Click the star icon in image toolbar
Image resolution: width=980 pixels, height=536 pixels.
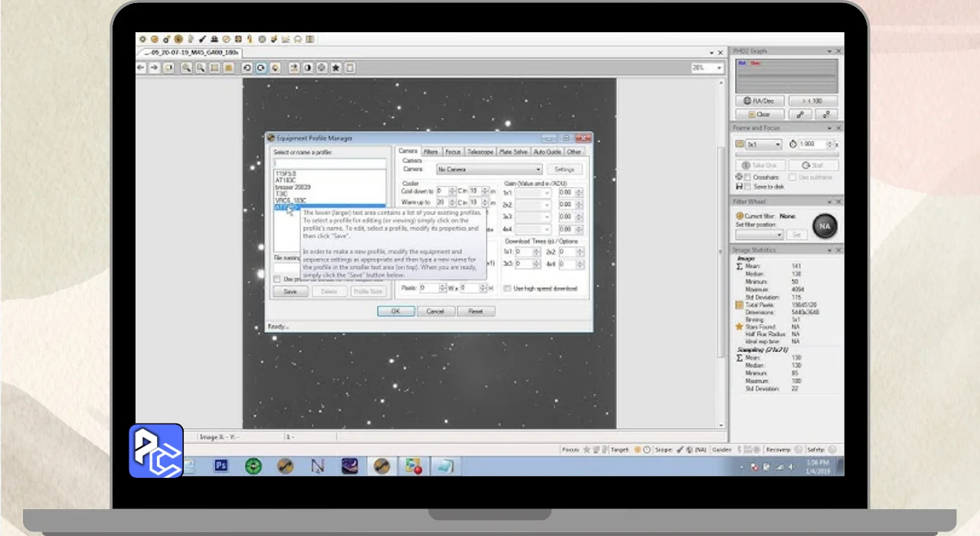(335, 68)
